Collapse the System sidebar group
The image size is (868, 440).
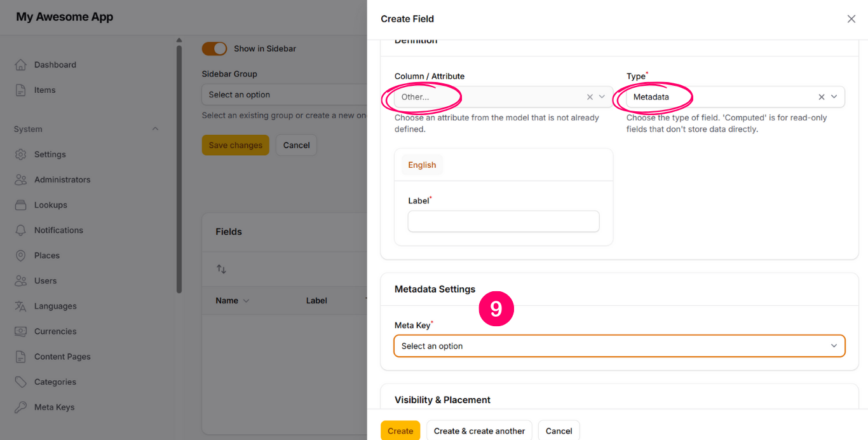(155, 129)
